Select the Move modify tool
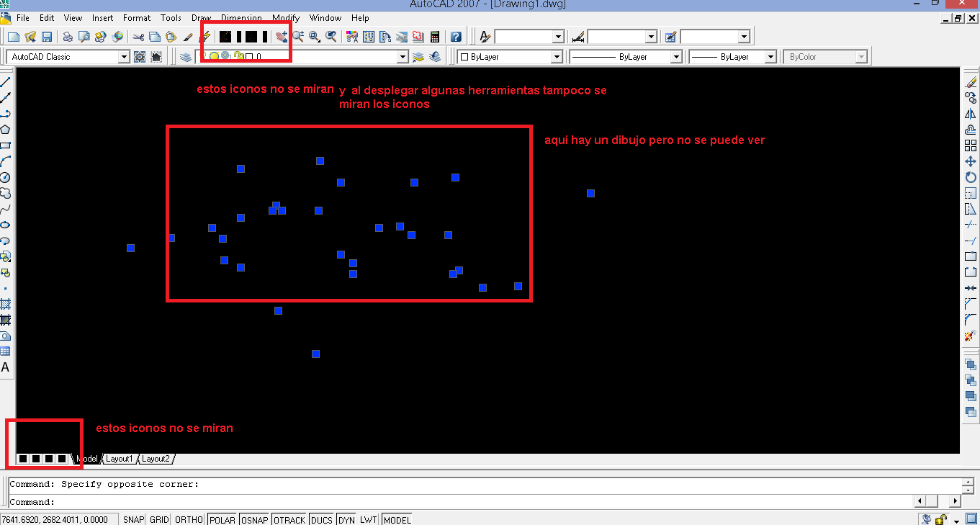This screenshot has height=525, width=980. (x=970, y=161)
